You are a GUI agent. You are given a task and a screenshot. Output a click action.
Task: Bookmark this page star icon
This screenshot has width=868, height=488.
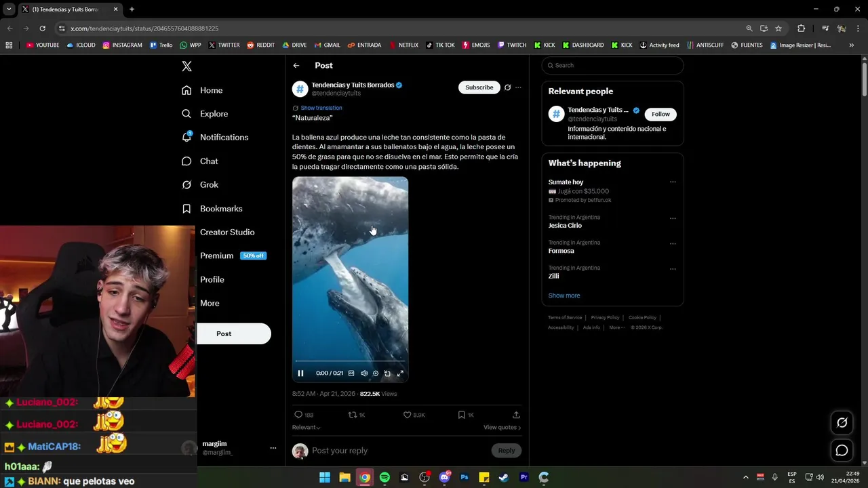pos(778,28)
